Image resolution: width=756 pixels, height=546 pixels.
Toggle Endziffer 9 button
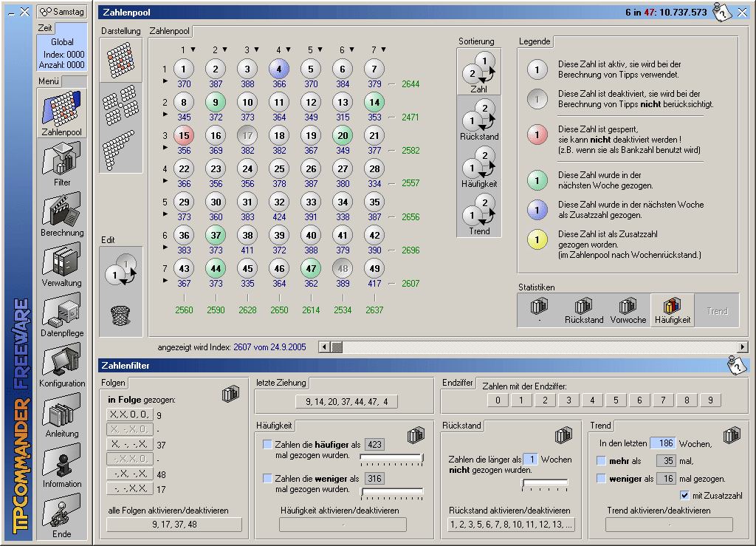pyautogui.click(x=710, y=400)
